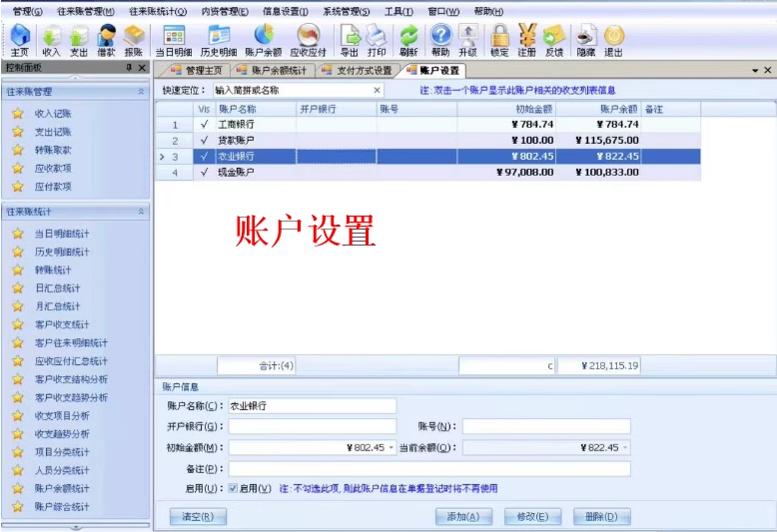The width and height of the screenshot is (777, 532).
Task: Open the 帮助 help icon
Action: point(440,41)
